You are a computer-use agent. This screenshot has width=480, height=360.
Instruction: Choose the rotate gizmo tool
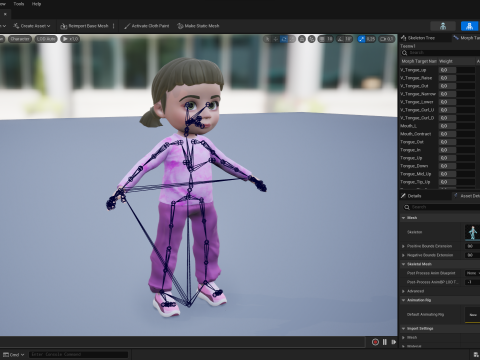click(284, 39)
